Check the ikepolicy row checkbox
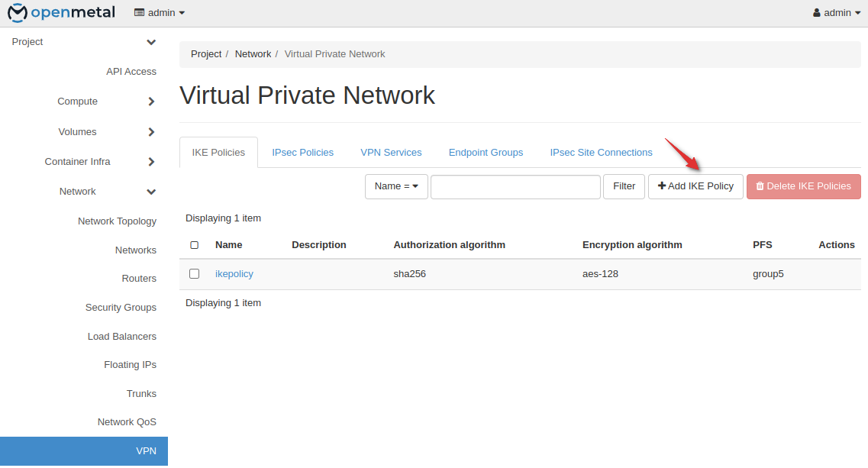This screenshot has height=468, width=868. pyautogui.click(x=194, y=273)
